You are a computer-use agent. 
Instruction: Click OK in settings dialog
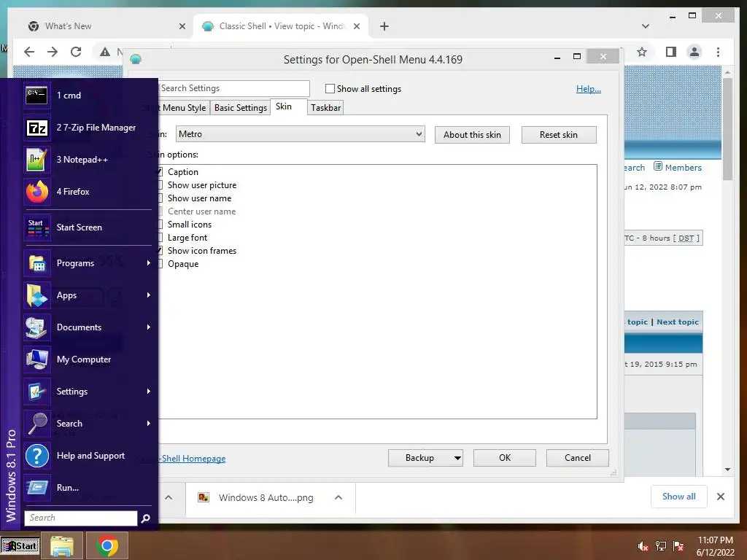click(505, 458)
